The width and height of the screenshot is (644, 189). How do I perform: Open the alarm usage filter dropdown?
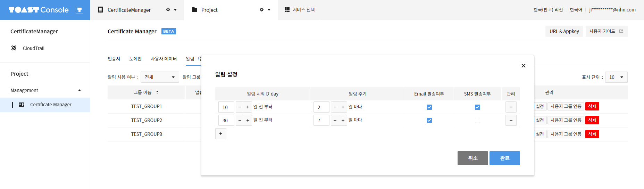(160, 77)
